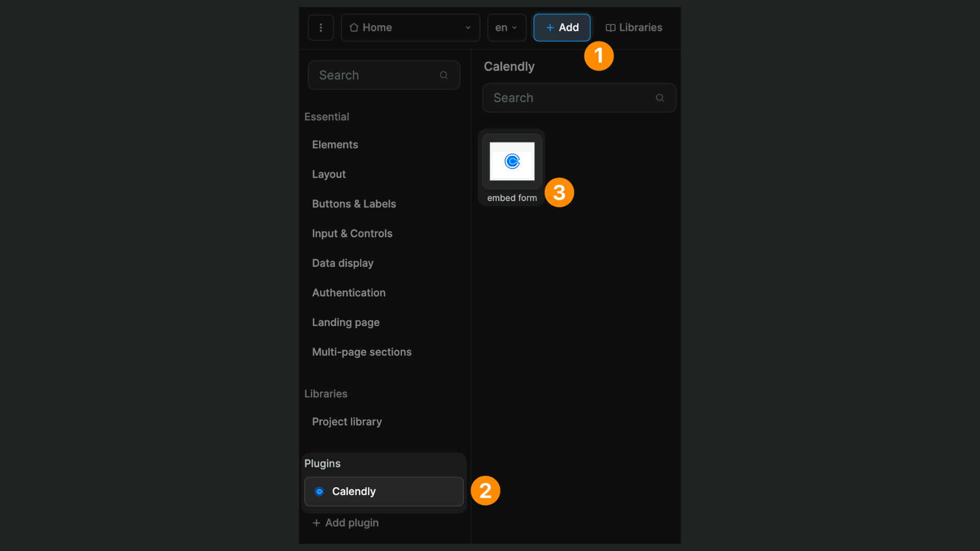Open the Input & Controls category
This screenshot has width=980, height=551.
point(352,233)
